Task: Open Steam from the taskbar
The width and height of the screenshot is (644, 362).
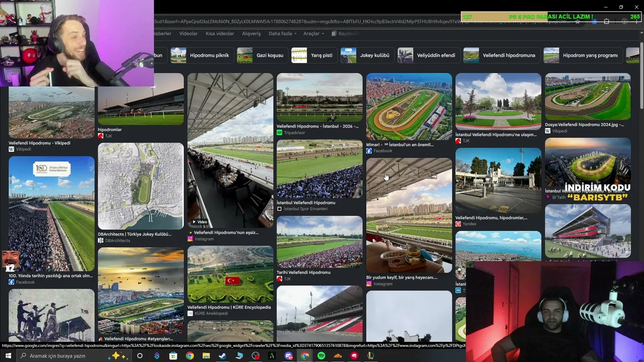Action: [222, 356]
